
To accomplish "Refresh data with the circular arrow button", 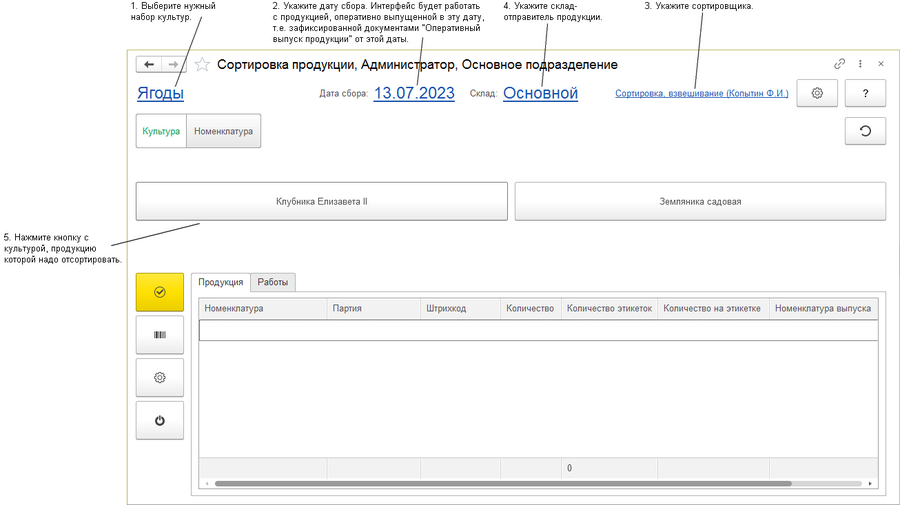I will 865,131.
